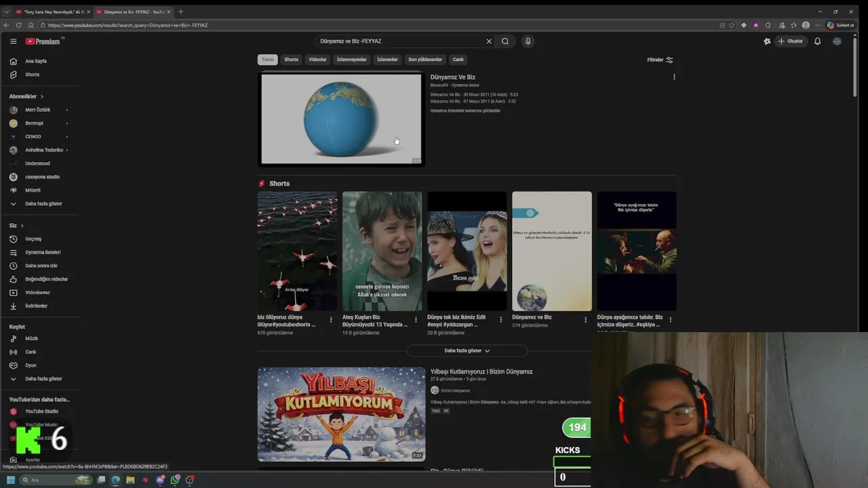
Task: Open Daha sonra izle list
Action: 40,266
